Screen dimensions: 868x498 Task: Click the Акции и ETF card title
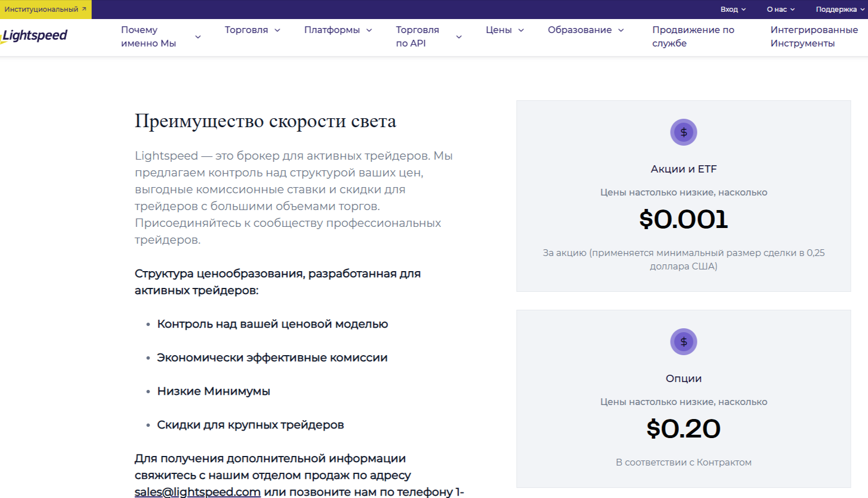(683, 169)
